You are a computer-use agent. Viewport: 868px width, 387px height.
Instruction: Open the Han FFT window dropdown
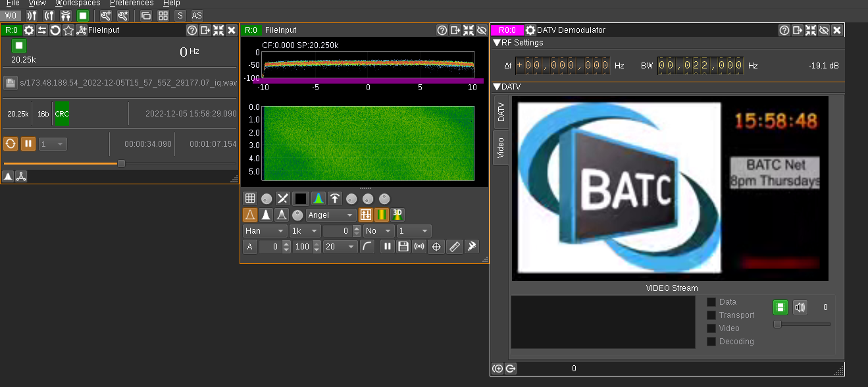tap(265, 231)
